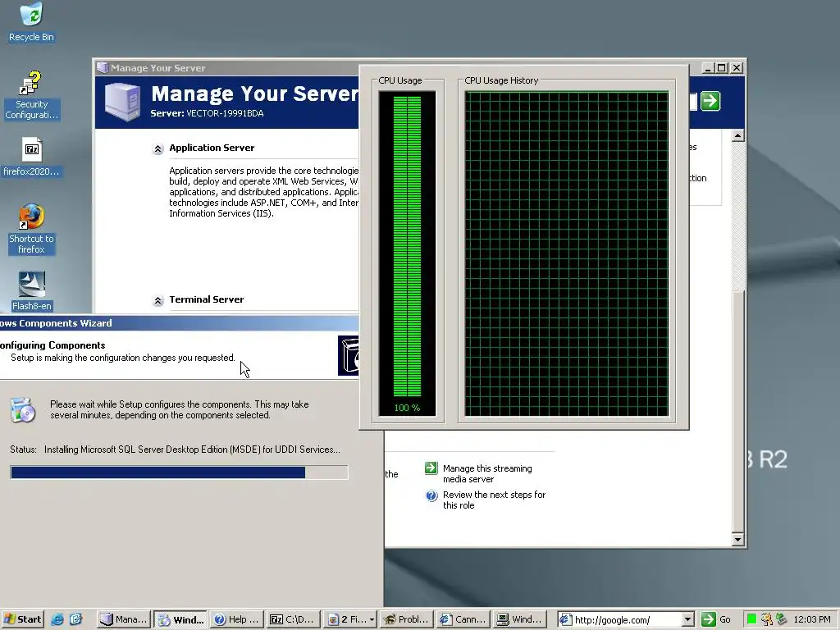The height and width of the screenshot is (630, 840).
Task: Click the setup installation progress bar
Action: [179, 472]
